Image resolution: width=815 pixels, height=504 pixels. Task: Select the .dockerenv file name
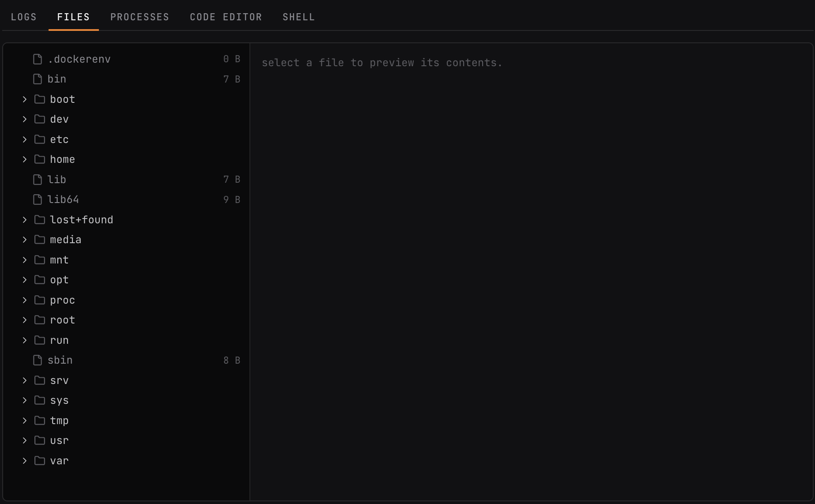click(79, 59)
